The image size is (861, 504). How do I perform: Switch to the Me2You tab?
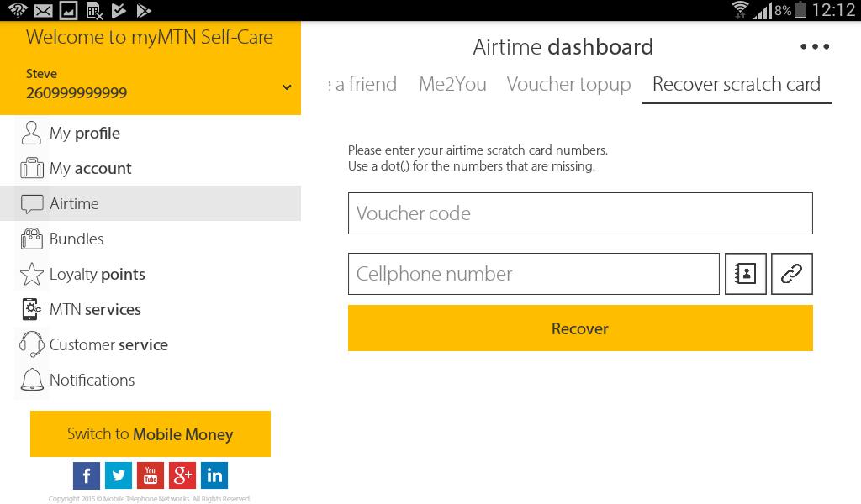452,84
